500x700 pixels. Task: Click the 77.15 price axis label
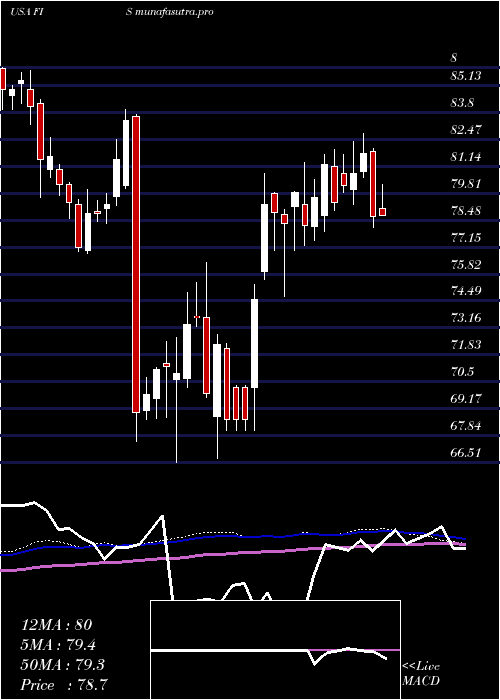466,237
